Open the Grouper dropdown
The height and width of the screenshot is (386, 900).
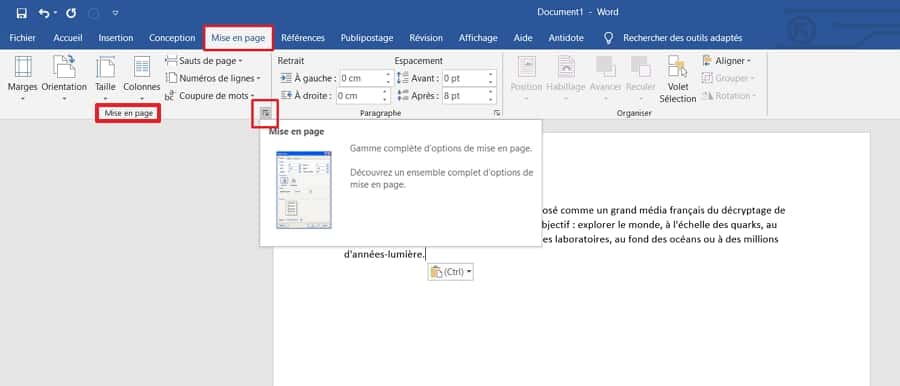[728, 78]
